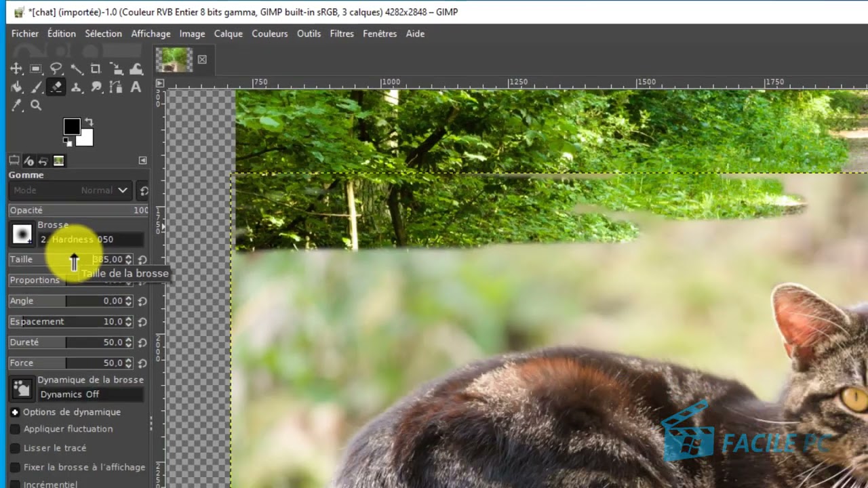Select the Smudge tool
The image size is (868, 488).
[96, 87]
